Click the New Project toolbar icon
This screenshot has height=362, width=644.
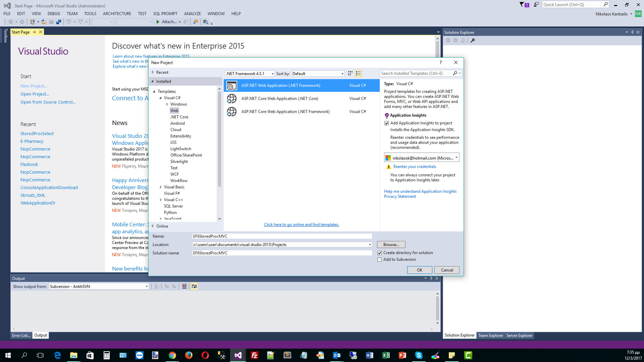click(x=33, y=22)
